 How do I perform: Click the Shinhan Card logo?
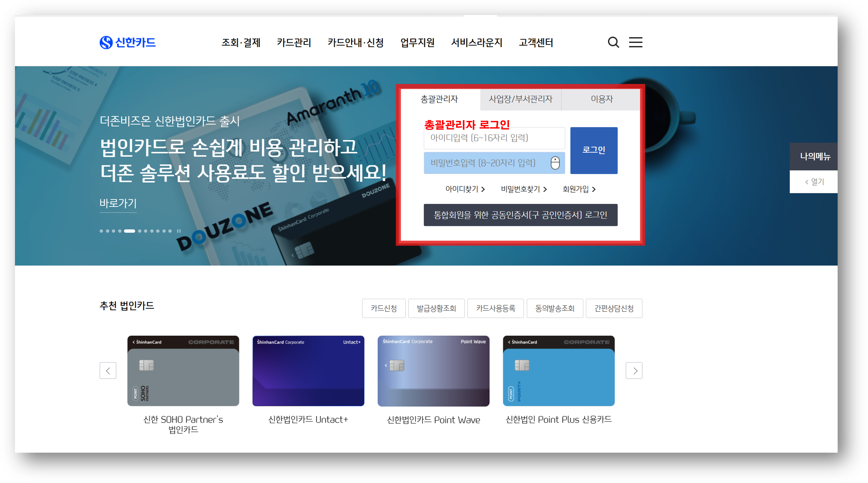point(127,43)
